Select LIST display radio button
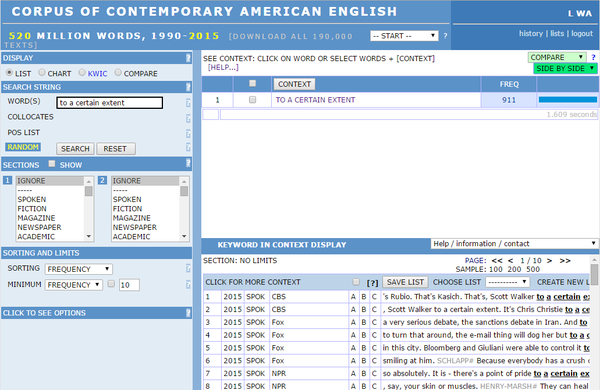 click(9, 72)
